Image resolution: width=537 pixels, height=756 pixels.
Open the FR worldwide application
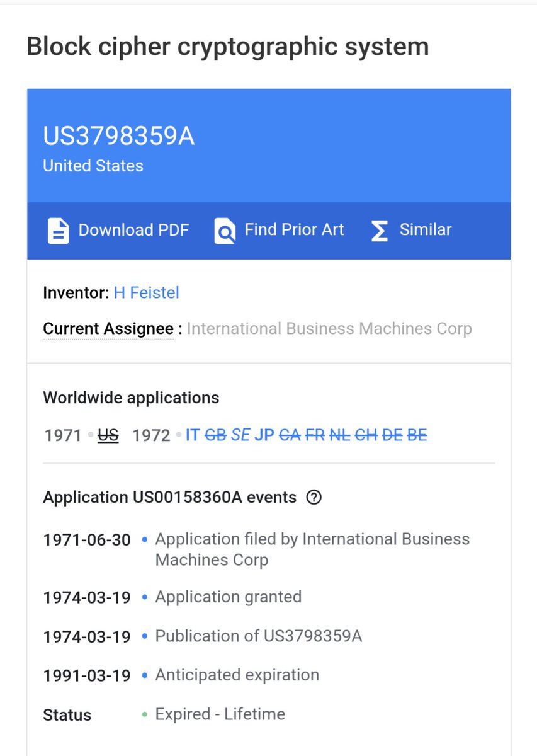(315, 435)
